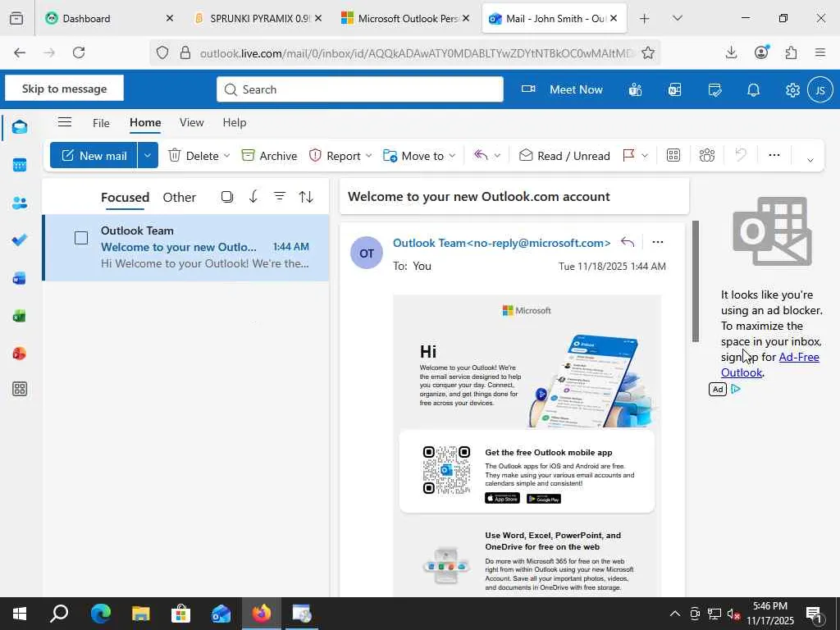Expand the Reply options dropdown arrow

497,156
